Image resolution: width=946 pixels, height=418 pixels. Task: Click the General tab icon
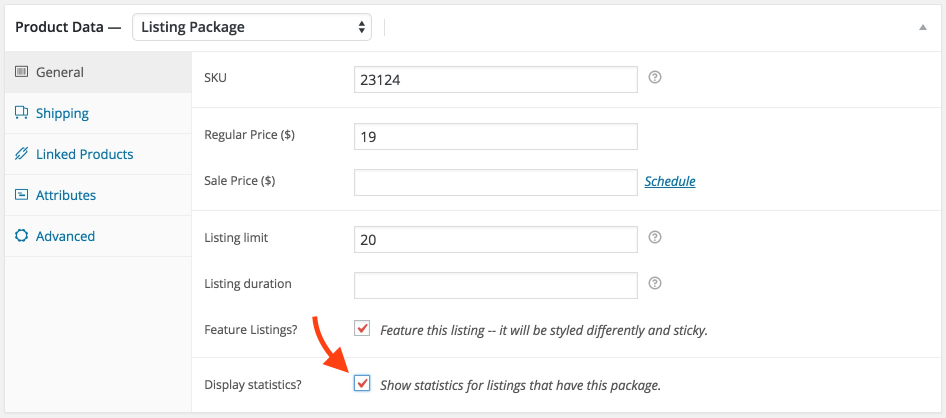[x=22, y=72]
